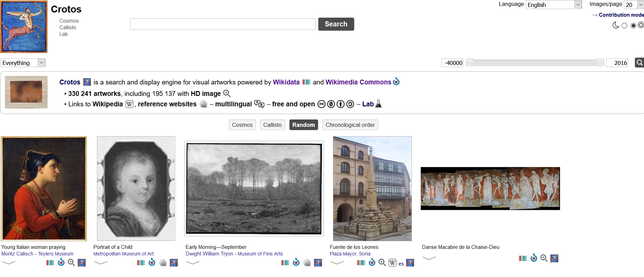Open the Images/page dropdown showing 20
Screen dimensions: 644x277
(634, 5)
